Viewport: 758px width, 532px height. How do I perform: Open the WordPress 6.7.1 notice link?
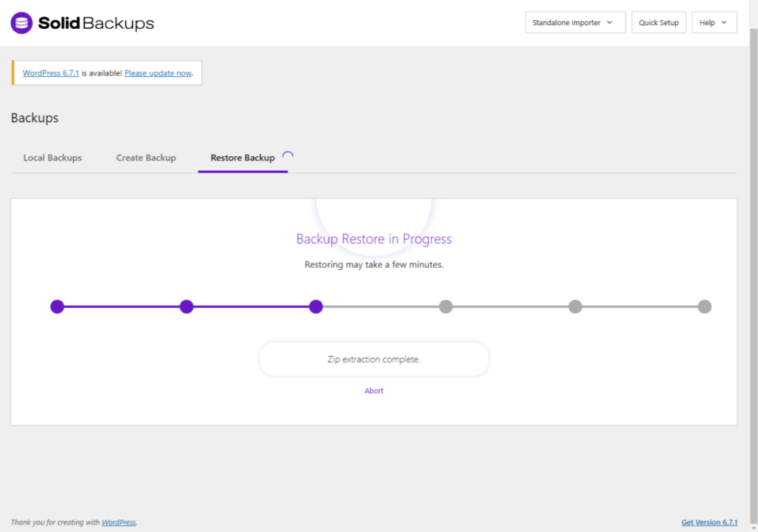coord(50,73)
